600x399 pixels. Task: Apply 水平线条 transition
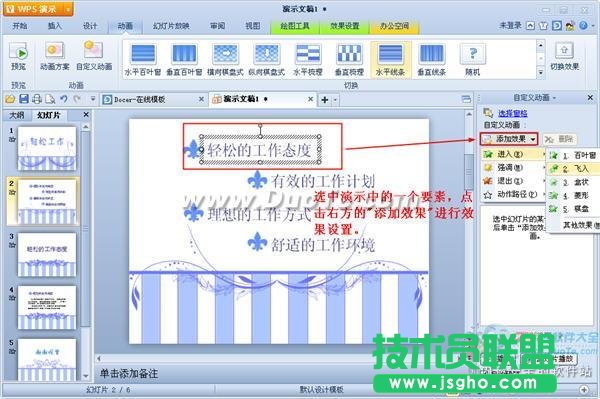[x=390, y=59]
